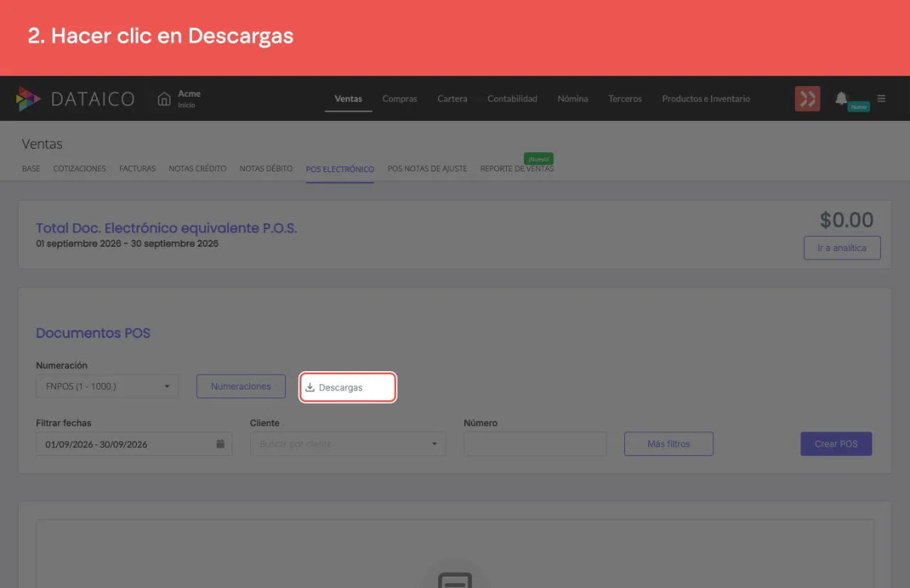The height and width of the screenshot is (588, 910).
Task: Go to the Compras menu
Action: (400, 99)
